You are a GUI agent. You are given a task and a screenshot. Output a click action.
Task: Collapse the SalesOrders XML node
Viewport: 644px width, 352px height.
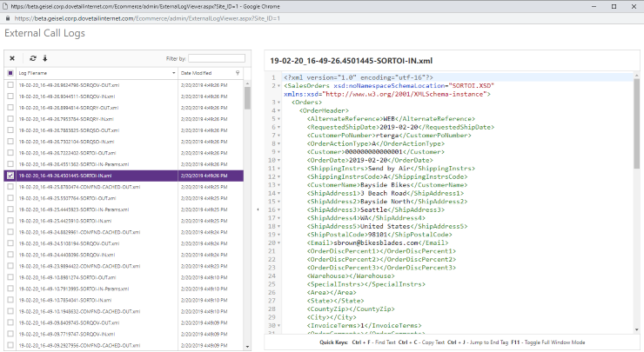(278, 85)
